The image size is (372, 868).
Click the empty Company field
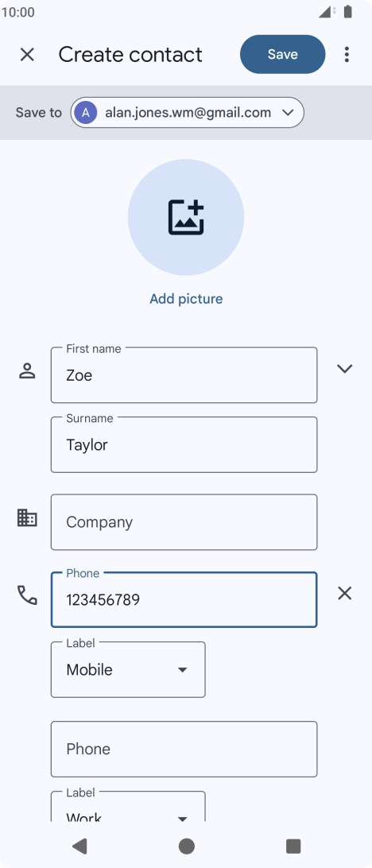click(x=184, y=522)
